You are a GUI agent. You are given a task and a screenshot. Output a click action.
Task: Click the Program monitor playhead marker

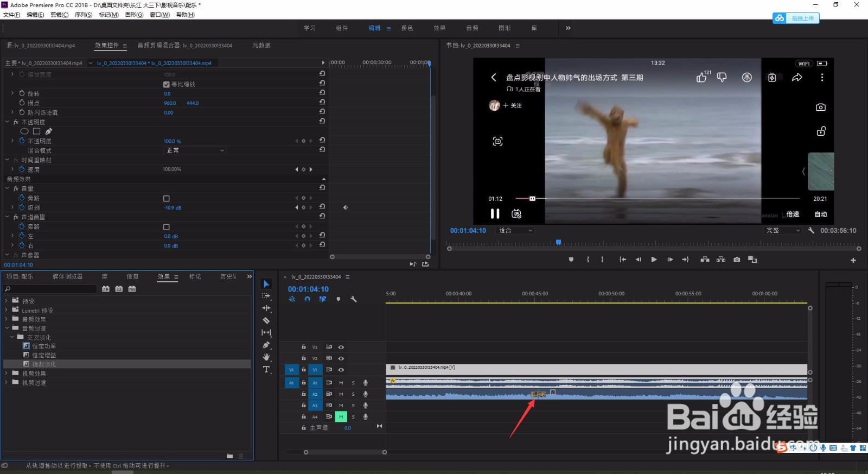click(558, 243)
